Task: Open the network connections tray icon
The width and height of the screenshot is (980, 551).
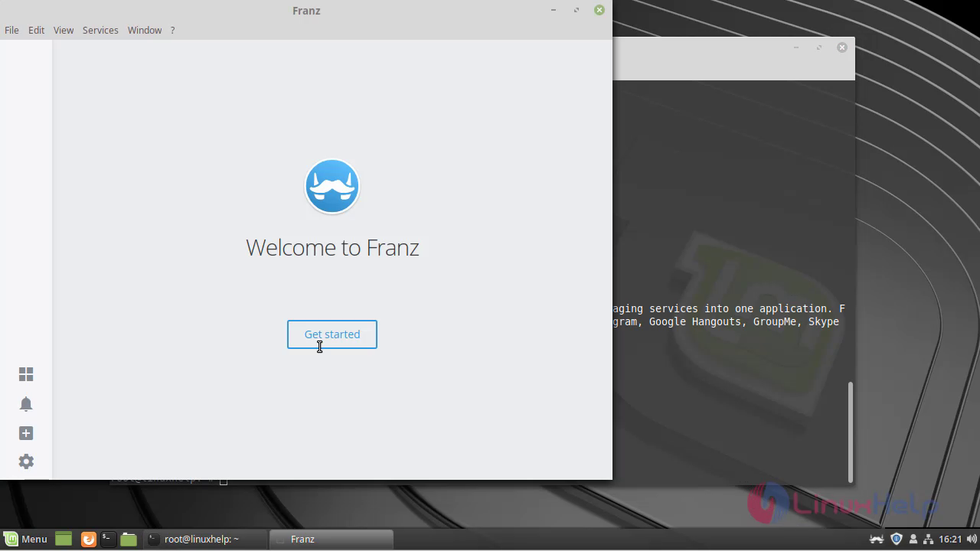Action: pyautogui.click(x=928, y=539)
